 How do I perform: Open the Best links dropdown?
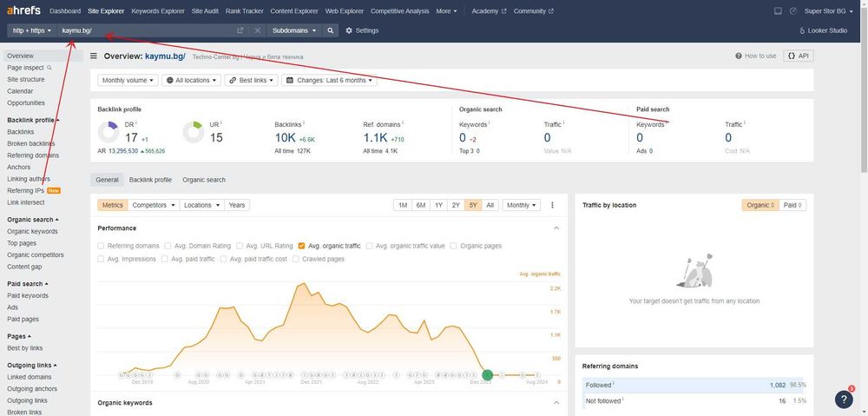252,80
